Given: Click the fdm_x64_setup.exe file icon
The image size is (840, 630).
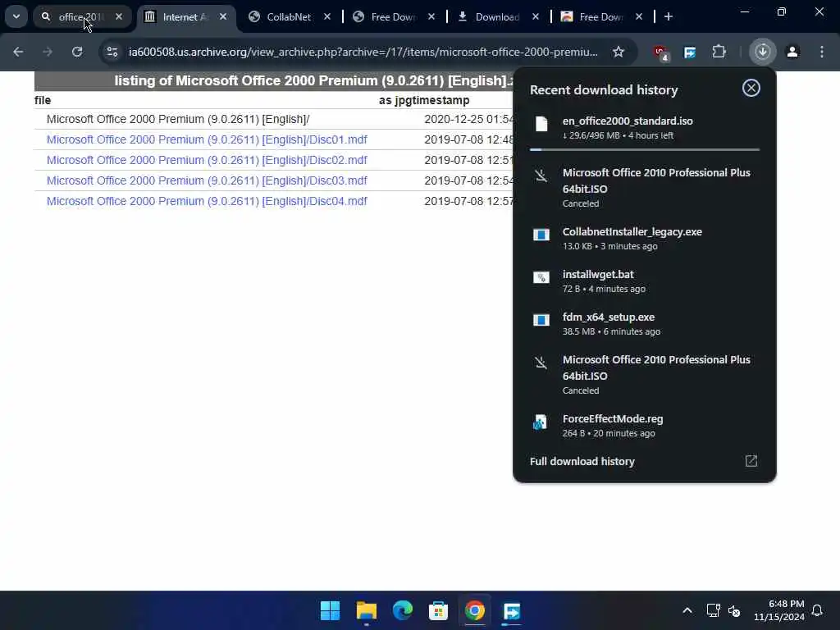Looking at the screenshot, I should pos(541,321).
